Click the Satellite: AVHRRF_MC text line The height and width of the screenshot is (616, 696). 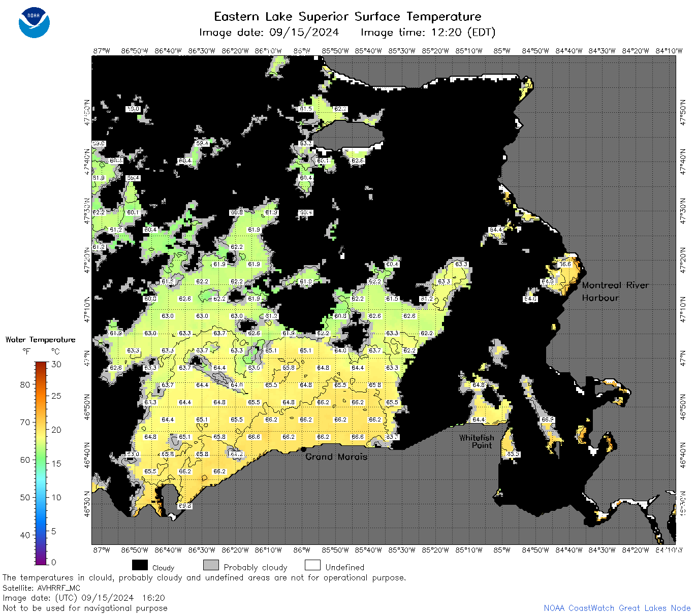click(42, 588)
